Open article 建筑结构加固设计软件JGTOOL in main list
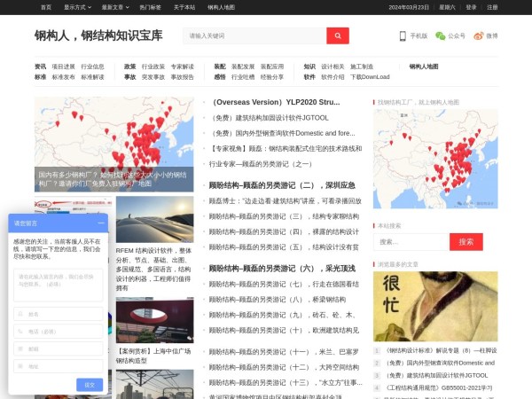Viewport: 532px width, 399px height. tap(270, 118)
